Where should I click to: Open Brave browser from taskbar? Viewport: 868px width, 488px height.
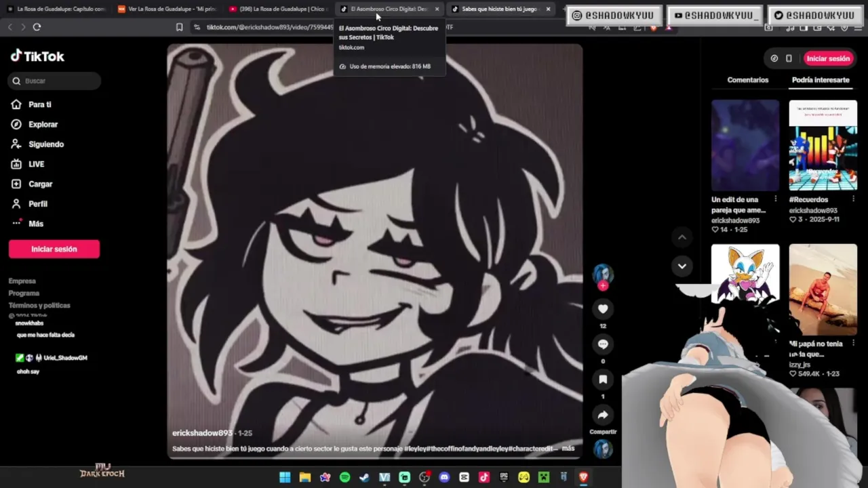coord(583,477)
